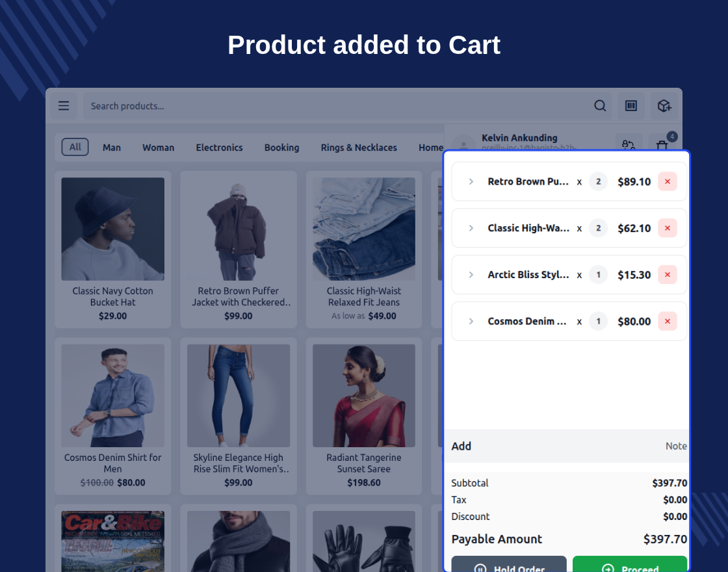Click the customer name Kelvin Ankunding
This screenshot has width=728, height=572.
[519, 138]
